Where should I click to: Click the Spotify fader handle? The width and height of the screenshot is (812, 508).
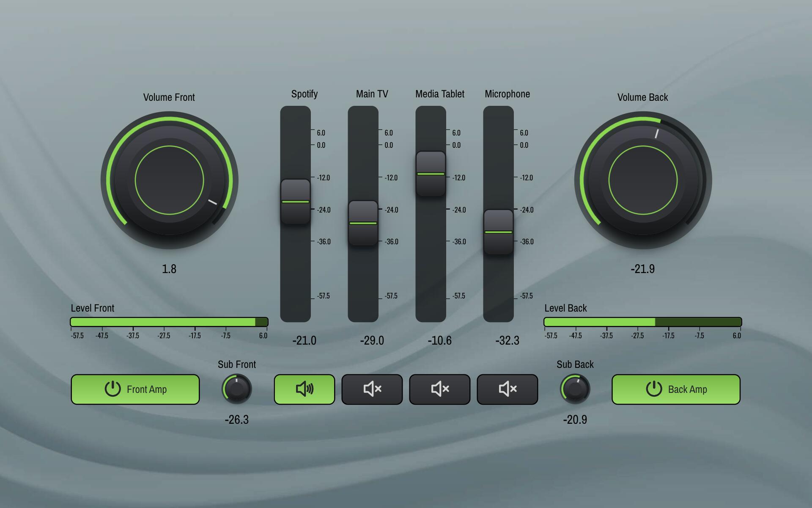[x=295, y=202]
